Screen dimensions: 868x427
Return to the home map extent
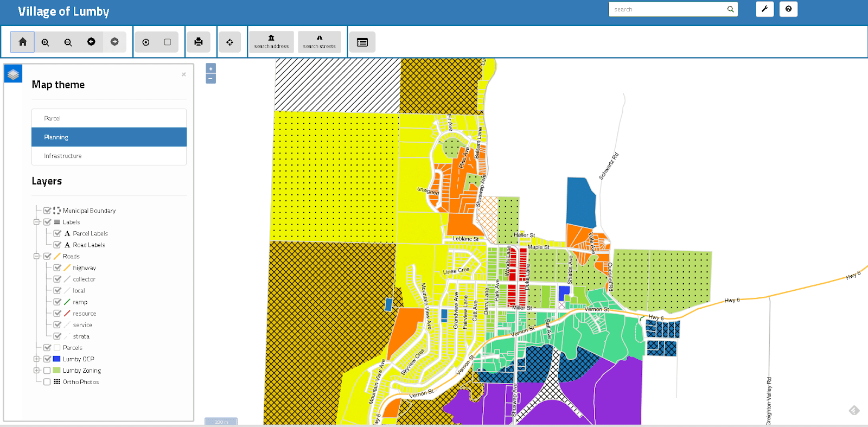(x=22, y=42)
